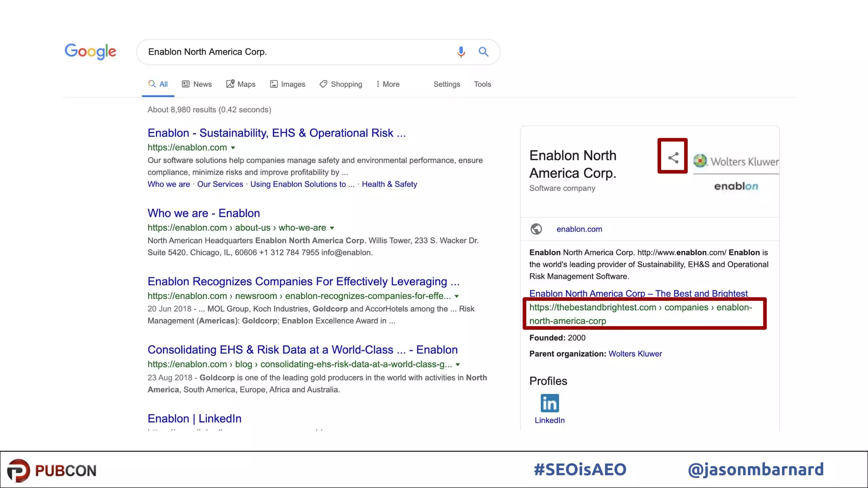Click the microphone voice search icon
868x488 pixels.
point(461,52)
